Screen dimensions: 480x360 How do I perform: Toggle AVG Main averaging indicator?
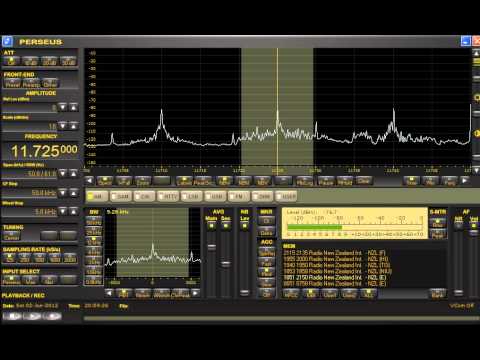coord(211,226)
